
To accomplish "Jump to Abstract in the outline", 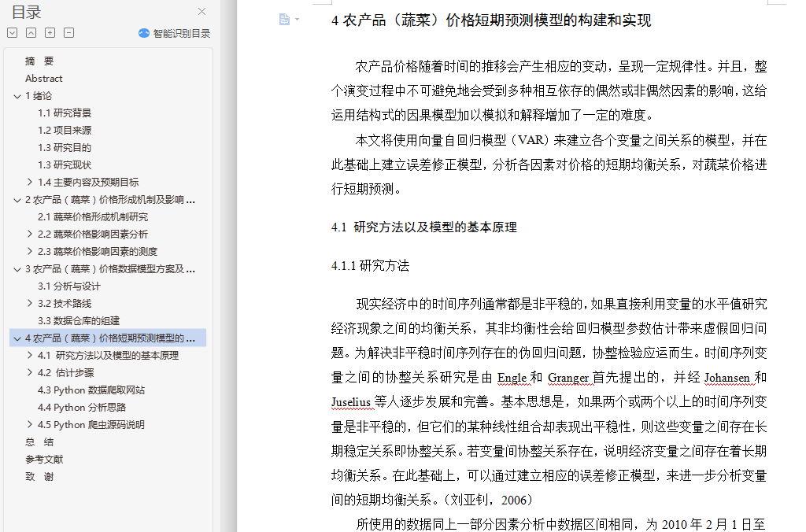I will click(x=44, y=79).
